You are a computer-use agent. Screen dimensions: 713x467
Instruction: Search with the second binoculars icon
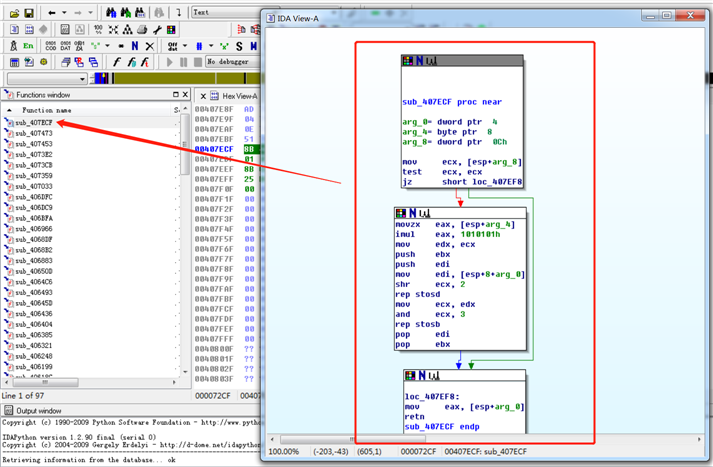coord(126,13)
